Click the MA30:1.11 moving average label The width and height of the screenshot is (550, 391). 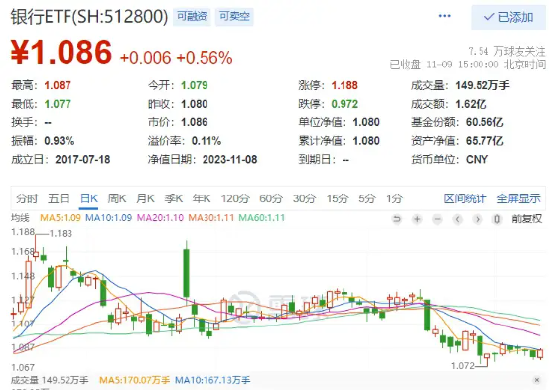[211, 218]
